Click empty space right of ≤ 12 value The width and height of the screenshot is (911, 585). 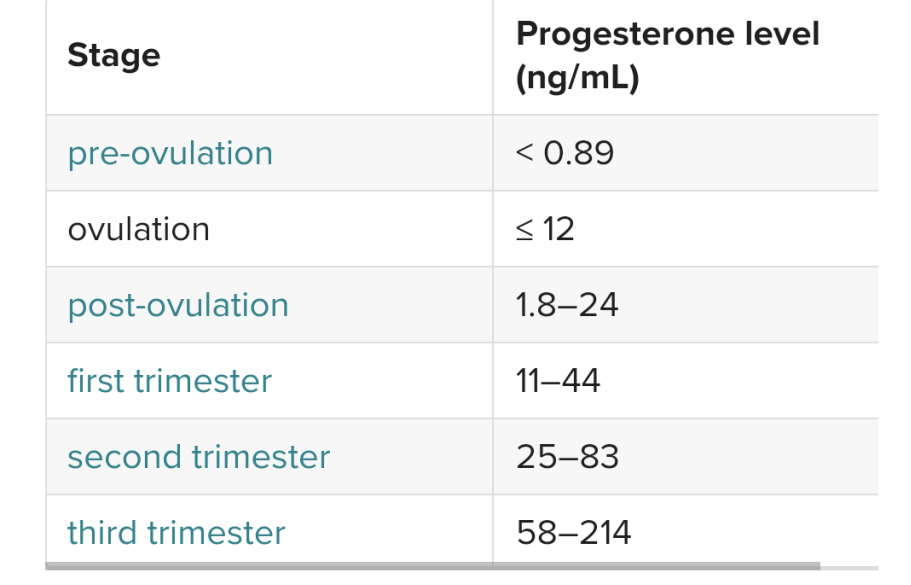[x=726, y=229]
